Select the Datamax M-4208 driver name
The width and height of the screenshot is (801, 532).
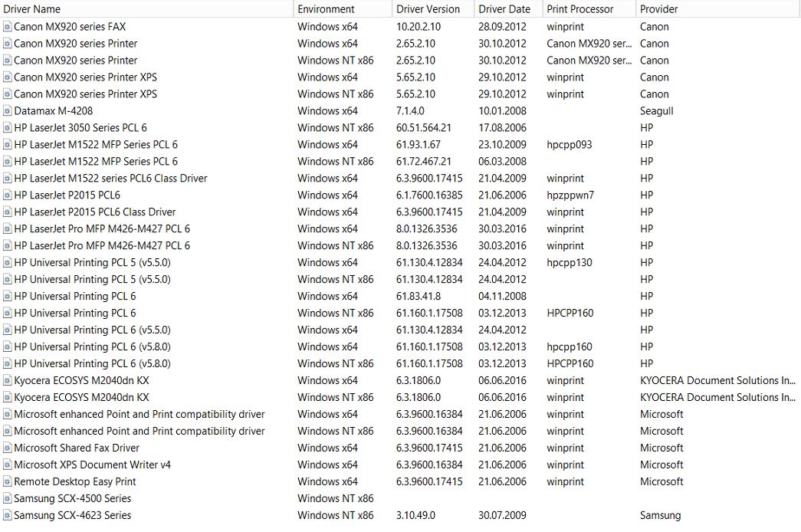(x=54, y=111)
